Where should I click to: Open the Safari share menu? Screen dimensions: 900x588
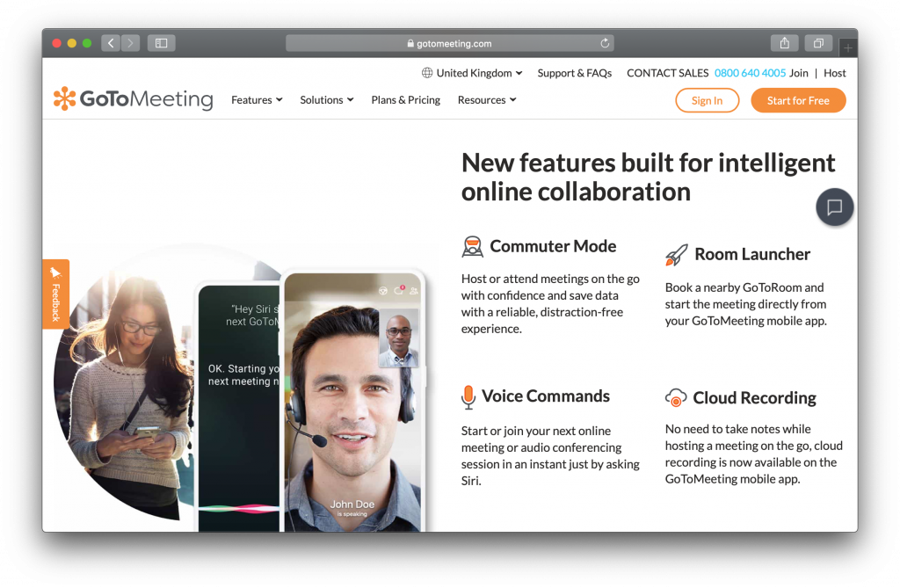pyautogui.click(x=785, y=43)
